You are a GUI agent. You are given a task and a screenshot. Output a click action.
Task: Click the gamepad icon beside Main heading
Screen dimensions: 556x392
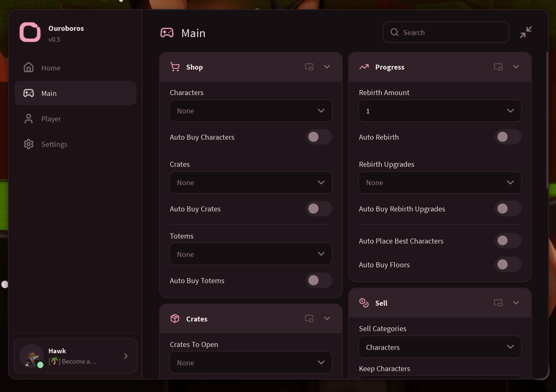pos(167,33)
